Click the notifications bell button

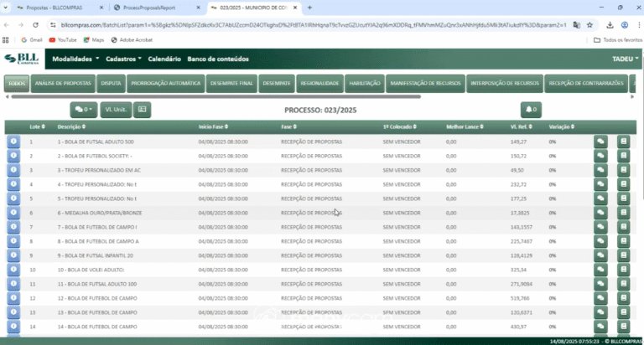coord(531,110)
